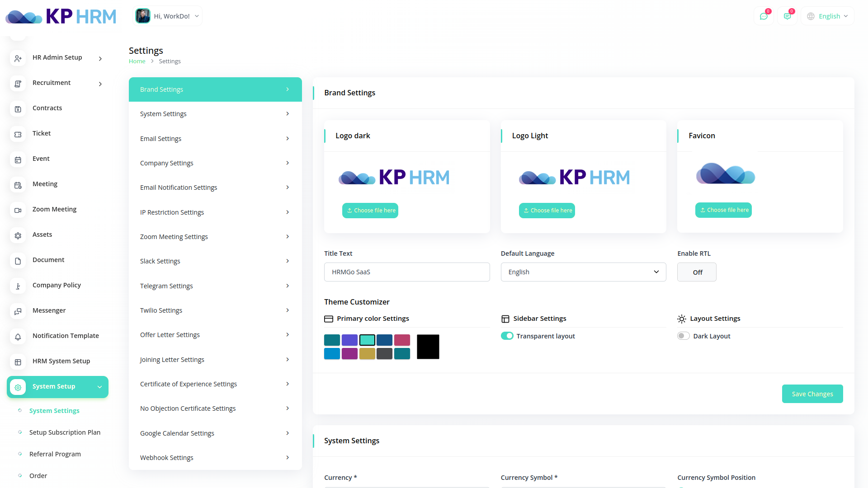The height and width of the screenshot is (488, 868).
Task: Expand the Recruitment chevron
Action: 100,84
